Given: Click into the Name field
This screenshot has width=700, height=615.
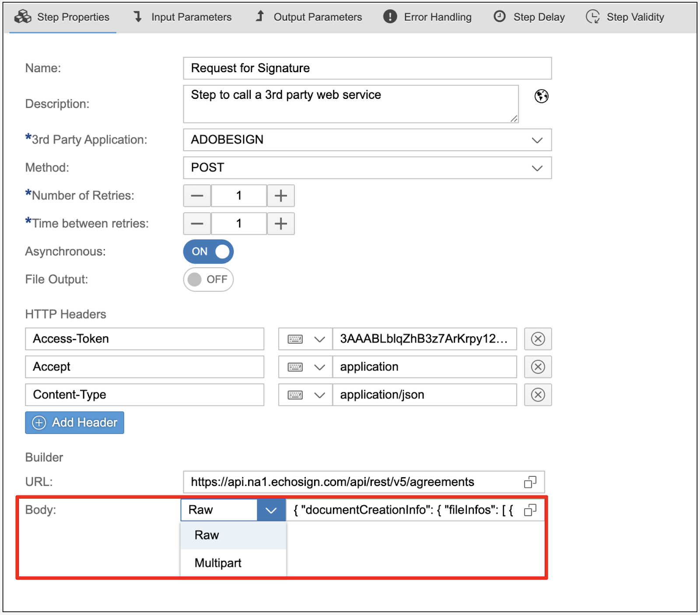Looking at the screenshot, I should 367,68.
